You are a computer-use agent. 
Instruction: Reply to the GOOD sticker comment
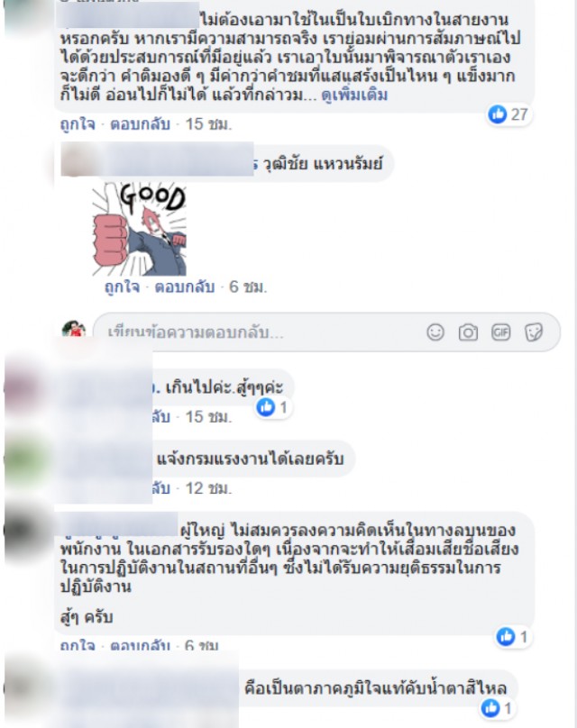pos(185,287)
